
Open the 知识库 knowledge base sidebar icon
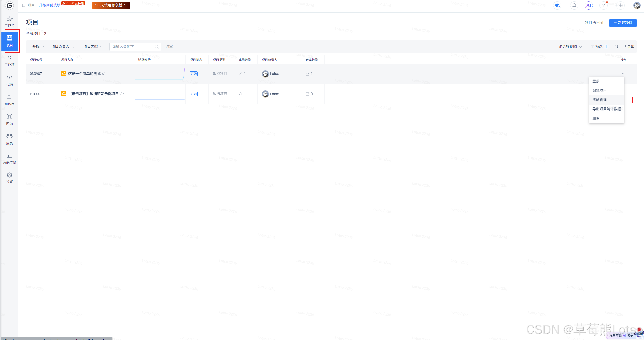[10, 99]
